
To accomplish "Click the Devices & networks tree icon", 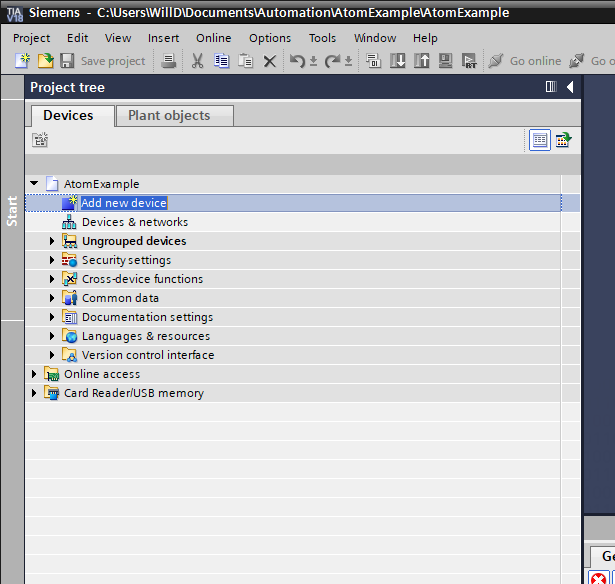I will (x=69, y=222).
